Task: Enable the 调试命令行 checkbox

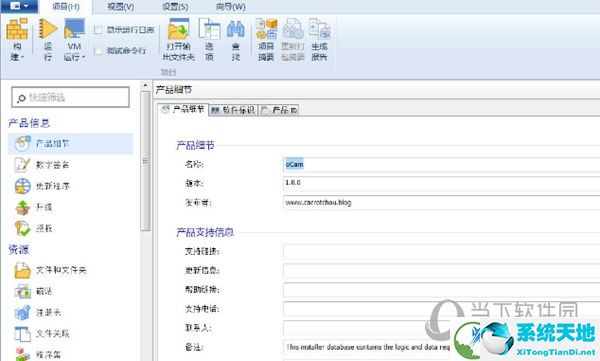Action: pos(98,50)
